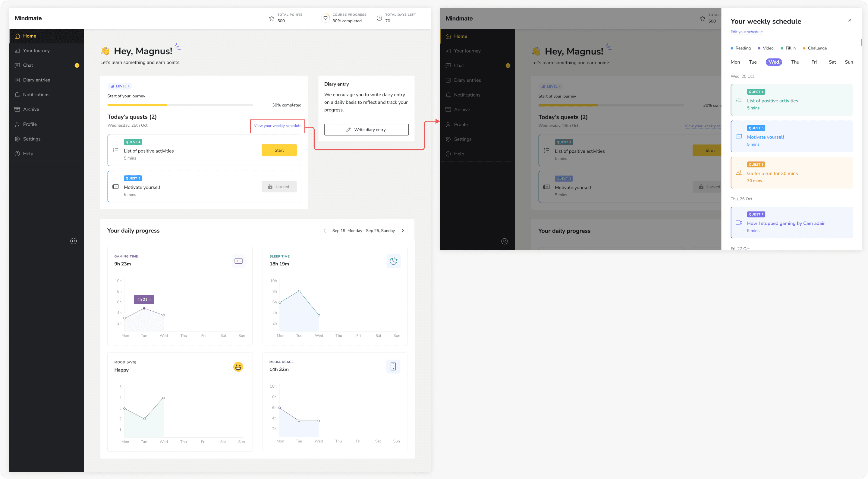The height and width of the screenshot is (479, 868).
Task: Click the Media Usage phone icon
Action: 393,367
